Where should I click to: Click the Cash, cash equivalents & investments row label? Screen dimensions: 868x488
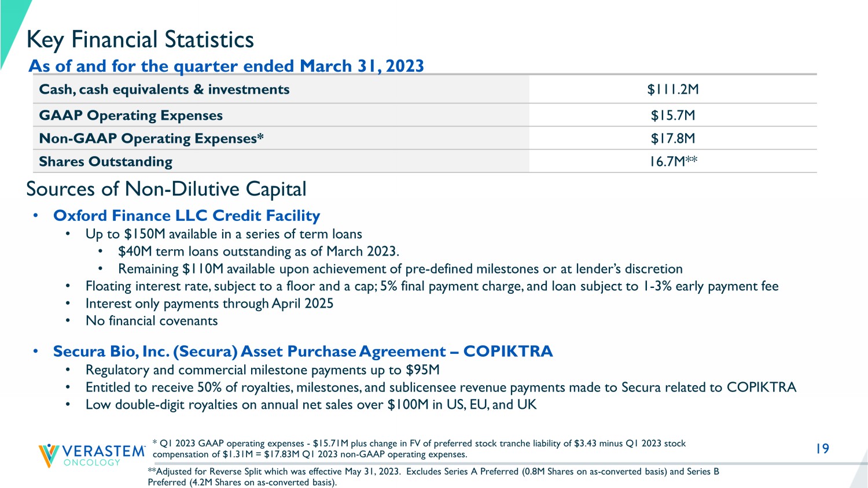(x=164, y=90)
